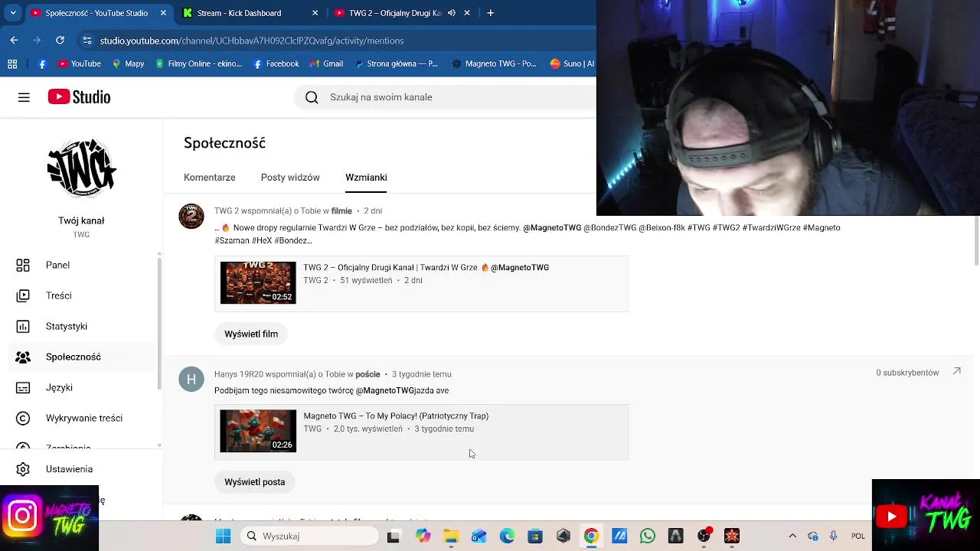Click the Hanys 19R20 'H' avatar

191,379
